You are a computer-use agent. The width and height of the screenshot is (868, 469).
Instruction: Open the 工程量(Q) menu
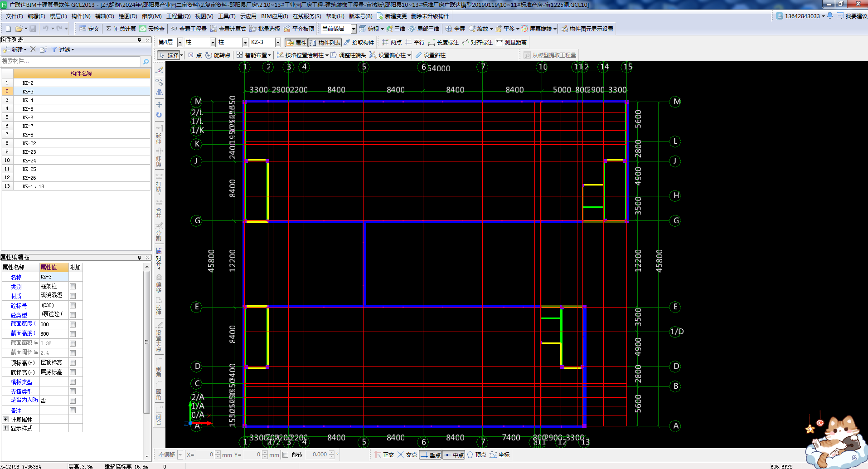(x=178, y=16)
